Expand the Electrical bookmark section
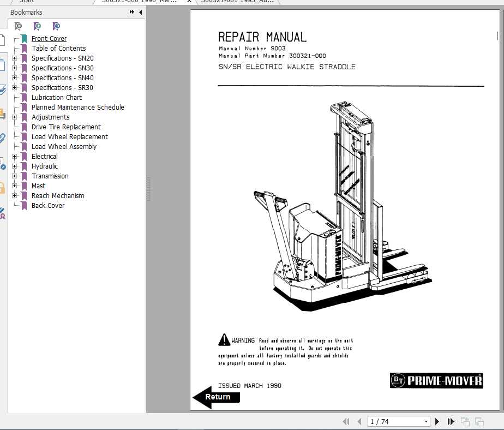The width and height of the screenshot is (504, 430). [15, 156]
